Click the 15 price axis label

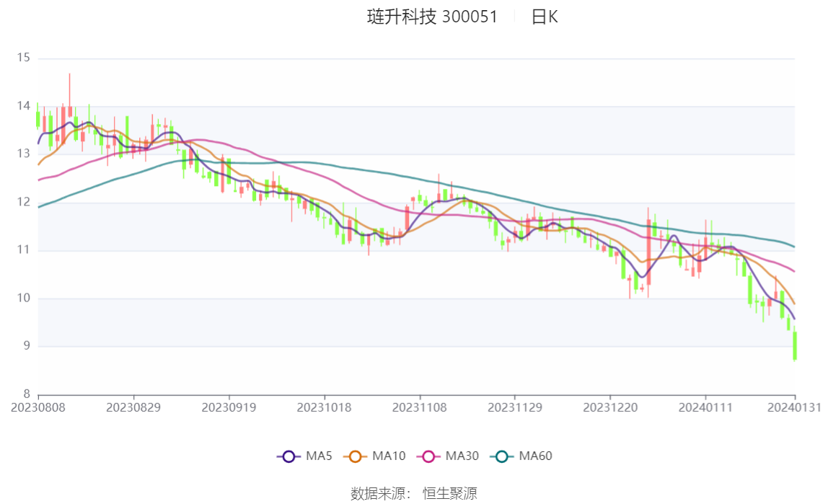coord(23,58)
